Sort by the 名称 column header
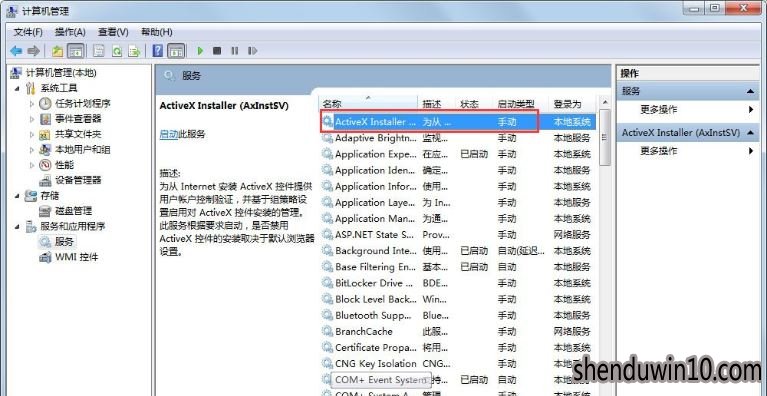This screenshot has height=396, width=767. [368, 104]
